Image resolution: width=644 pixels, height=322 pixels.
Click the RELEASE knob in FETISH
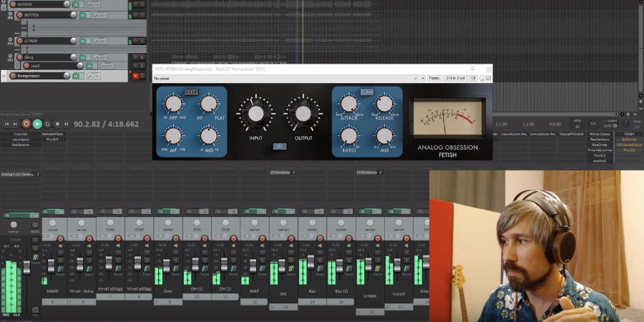(x=384, y=104)
